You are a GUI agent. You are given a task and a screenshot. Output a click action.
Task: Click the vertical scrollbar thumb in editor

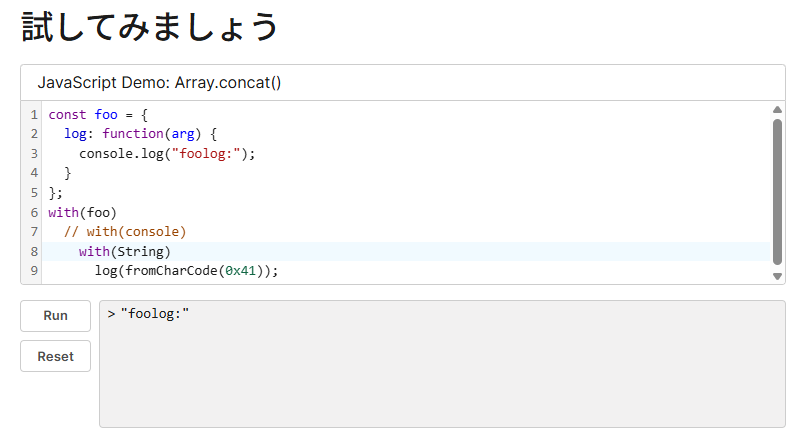[777, 192]
